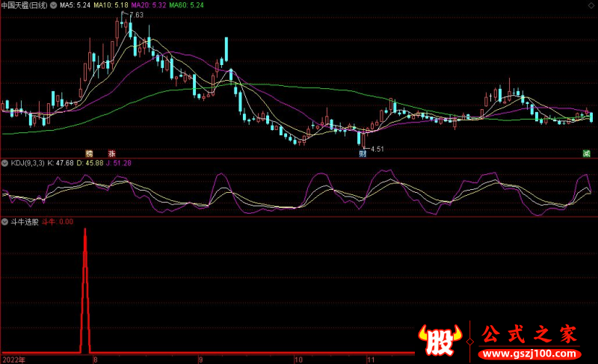Image resolution: width=598 pixels, height=364 pixels.
Task: Click the 张 event marker icon
Action: 111,153
